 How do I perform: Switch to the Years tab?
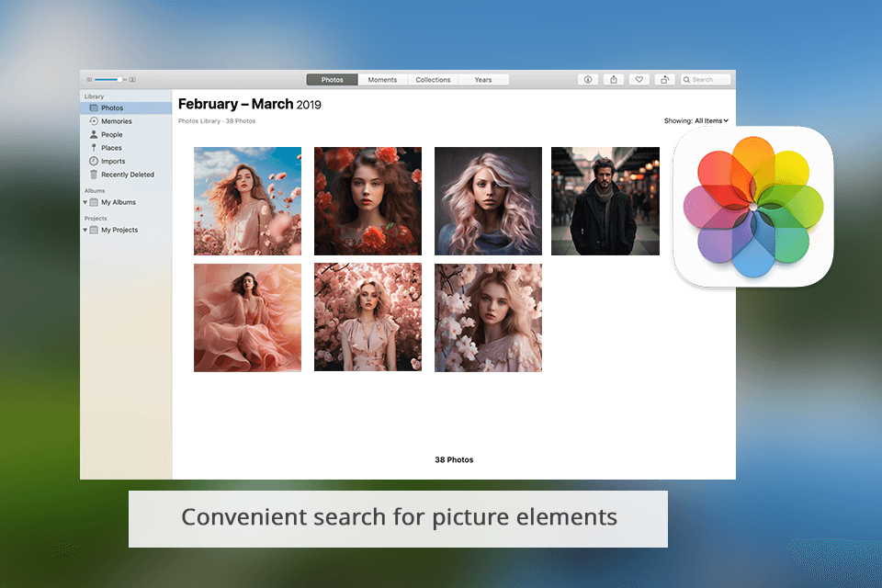click(483, 79)
